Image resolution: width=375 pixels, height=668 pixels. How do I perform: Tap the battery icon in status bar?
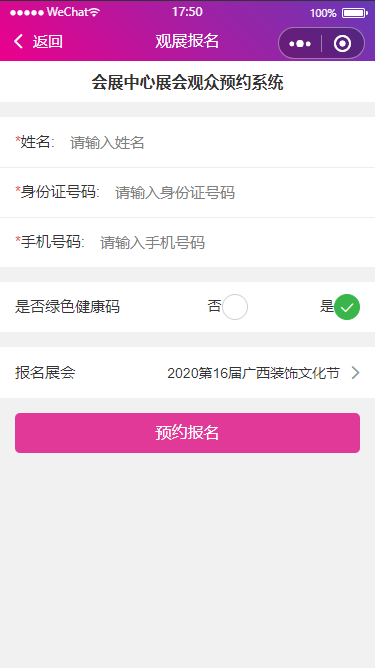355,13
